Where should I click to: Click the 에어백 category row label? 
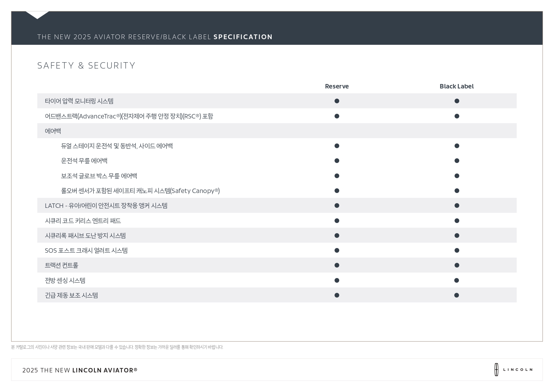point(53,131)
